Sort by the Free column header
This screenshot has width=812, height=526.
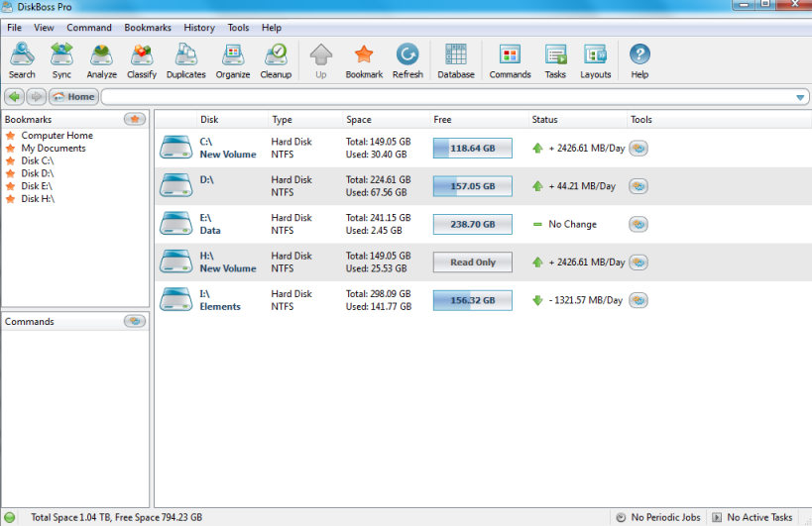tap(442, 120)
